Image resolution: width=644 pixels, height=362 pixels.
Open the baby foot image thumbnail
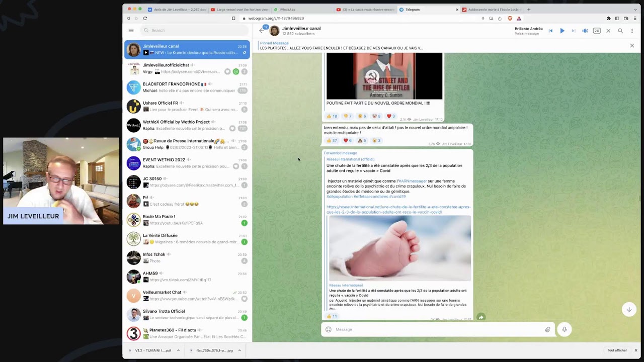(x=400, y=248)
